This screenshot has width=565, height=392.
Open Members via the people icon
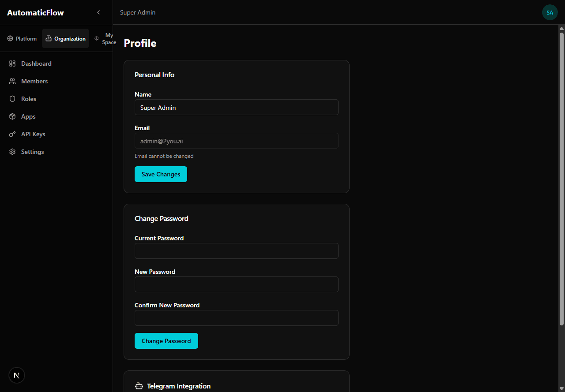point(13,81)
